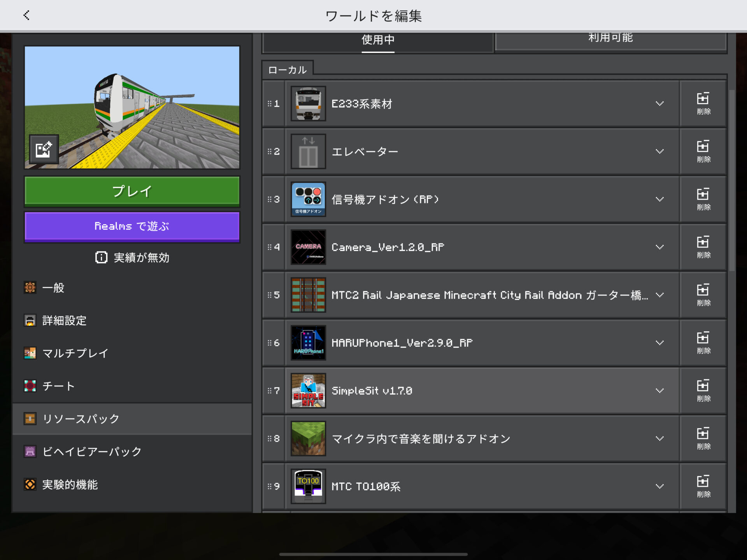Click the pack list scrollbar
The image size is (747, 560).
coord(732,180)
